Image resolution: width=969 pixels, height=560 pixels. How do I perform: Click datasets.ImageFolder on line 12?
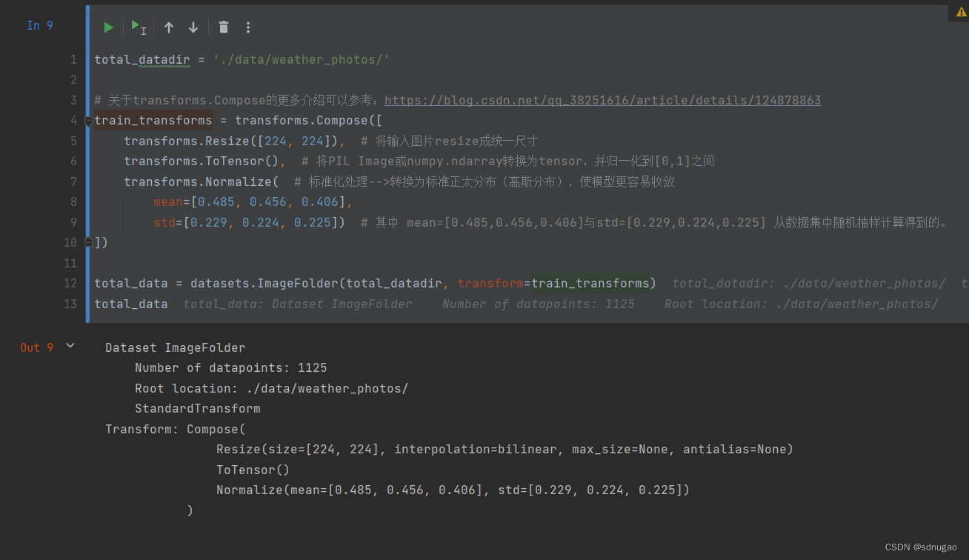[264, 283]
